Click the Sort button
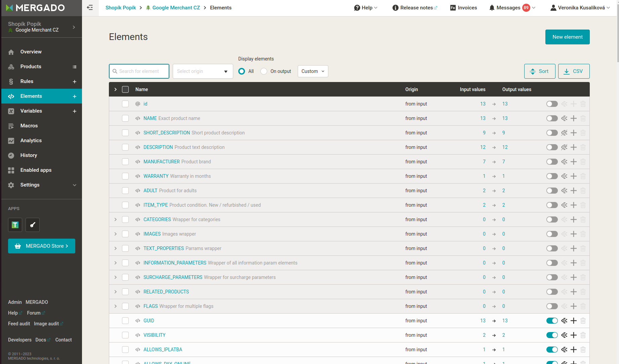The height and width of the screenshot is (364, 619). pos(540,71)
